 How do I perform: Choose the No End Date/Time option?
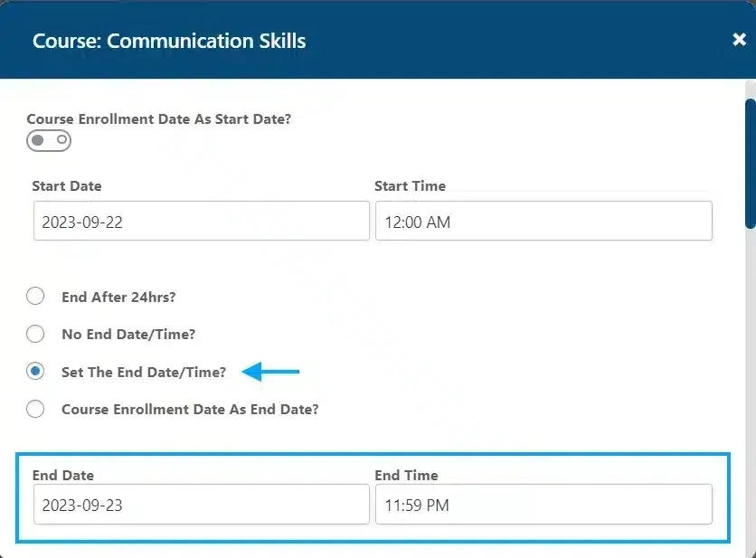(x=35, y=334)
